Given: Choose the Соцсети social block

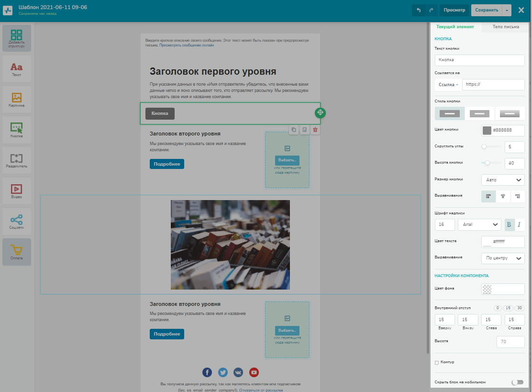Looking at the screenshot, I should pos(17,222).
